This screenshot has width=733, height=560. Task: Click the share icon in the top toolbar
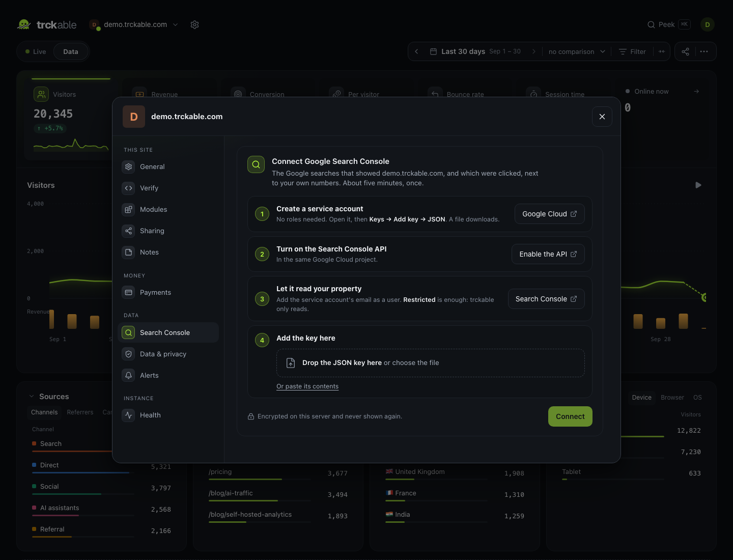tap(685, 51)
